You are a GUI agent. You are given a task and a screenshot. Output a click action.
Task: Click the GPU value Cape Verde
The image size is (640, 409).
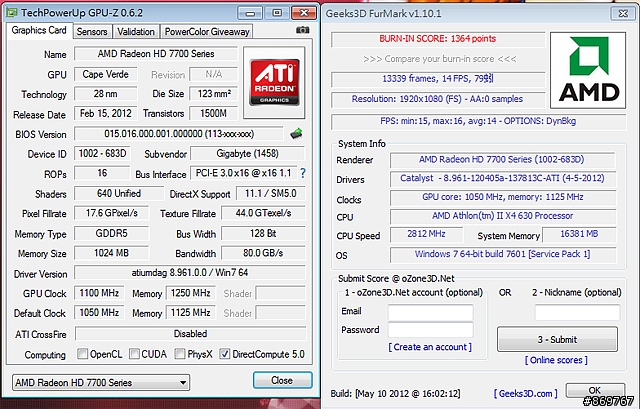click(x=105, y=74)
